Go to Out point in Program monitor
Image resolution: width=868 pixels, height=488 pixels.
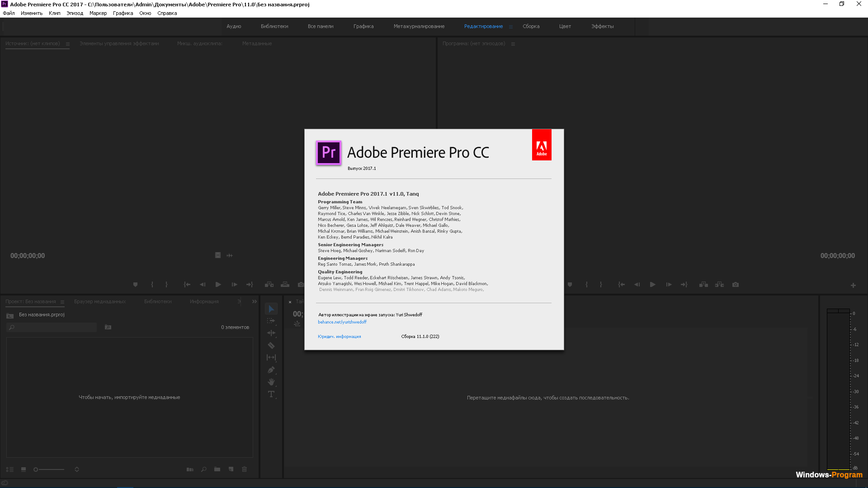[x=684, y=285]
